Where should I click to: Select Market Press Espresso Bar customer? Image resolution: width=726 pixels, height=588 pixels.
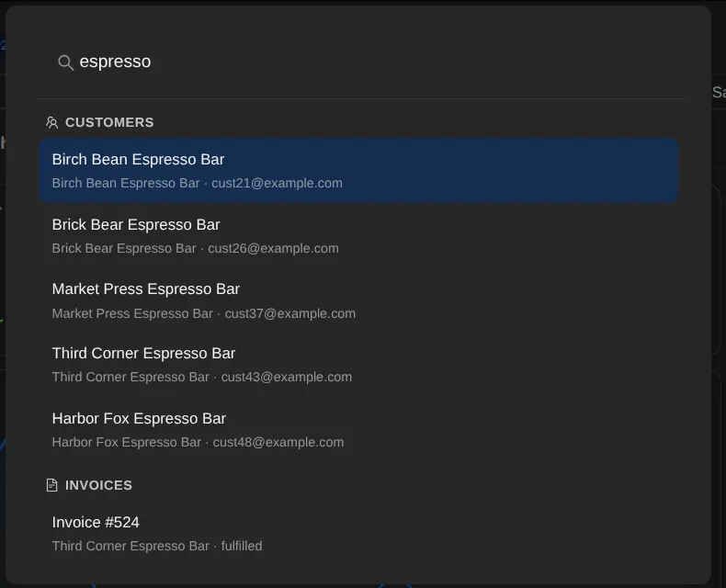(x=358, y=300)
